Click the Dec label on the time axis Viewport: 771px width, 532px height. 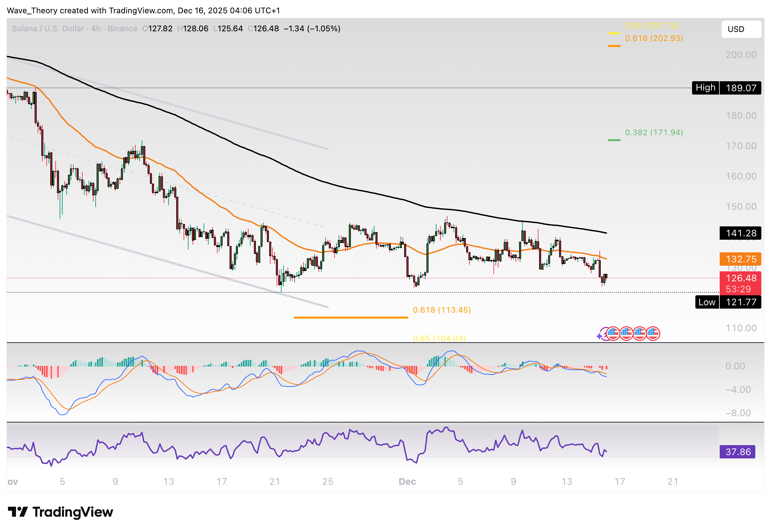pyautogui.click(x=407, y=481)
